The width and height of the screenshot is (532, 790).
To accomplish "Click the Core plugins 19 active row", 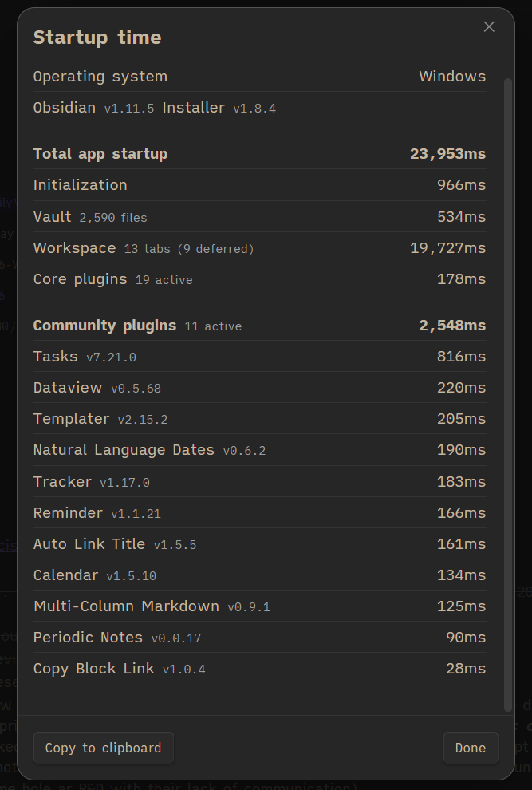I will pyautogui.click(x=259, y=279).
